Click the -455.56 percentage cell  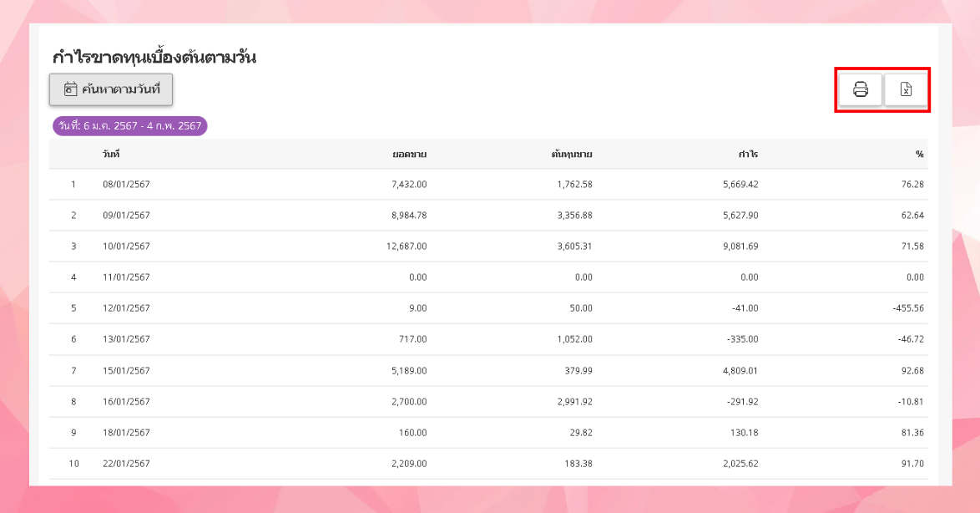click(907, 308)
